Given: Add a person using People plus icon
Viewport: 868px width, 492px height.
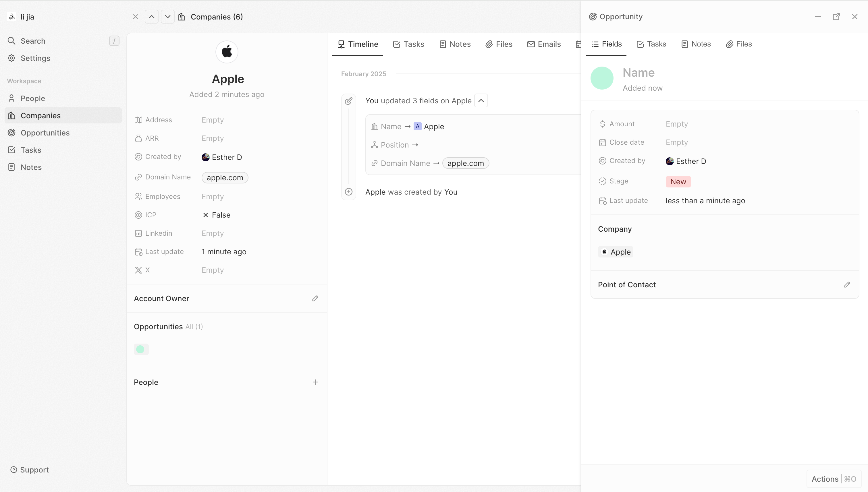Looking at the screenshot, I should [315, 382].
